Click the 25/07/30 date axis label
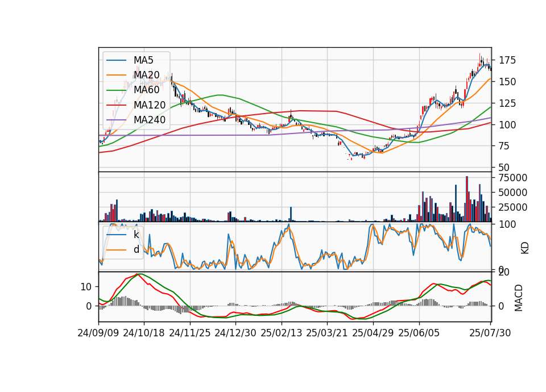The height and width of the screenshot is (392, 546). [x=490, y=333]
